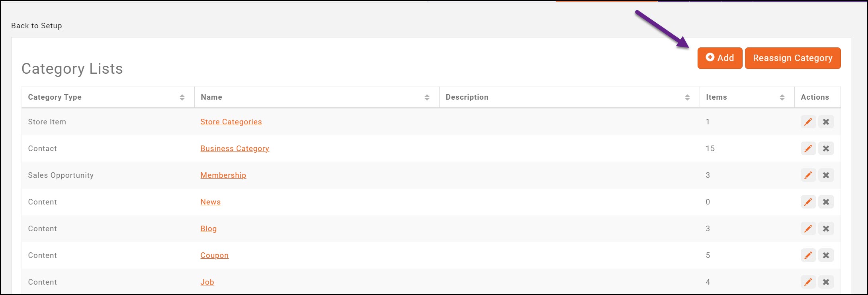Click the Reassign Category button
Viewport: 868px width, 295px height.
pyautogui.click(x=793, y=58)
